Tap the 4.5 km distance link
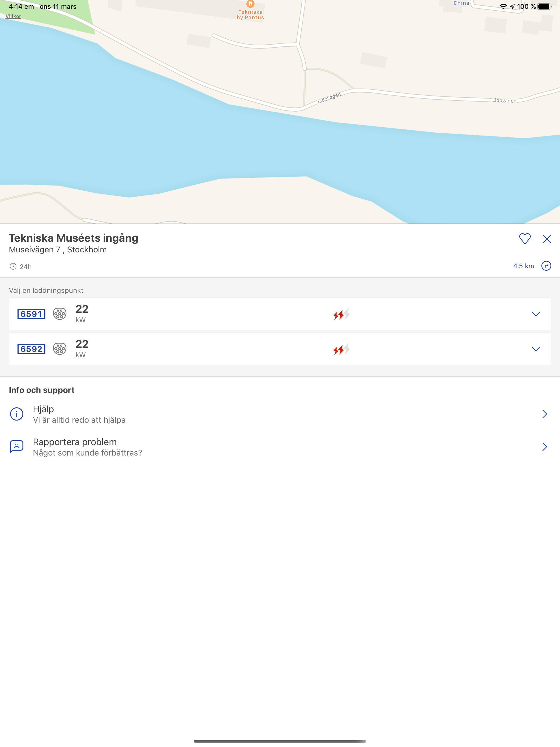 tap(524, 266)
